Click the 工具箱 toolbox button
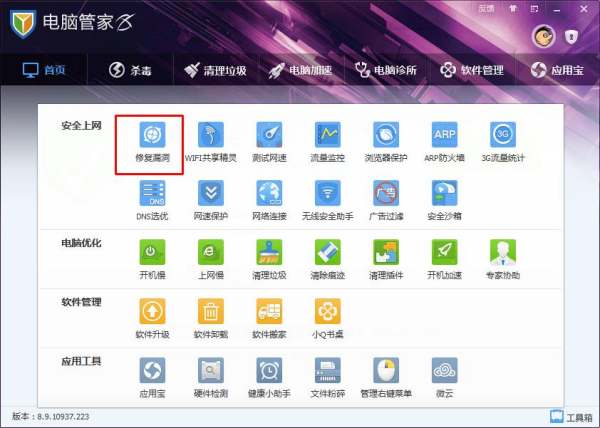The image size is (600, 428). click(571, 417)
